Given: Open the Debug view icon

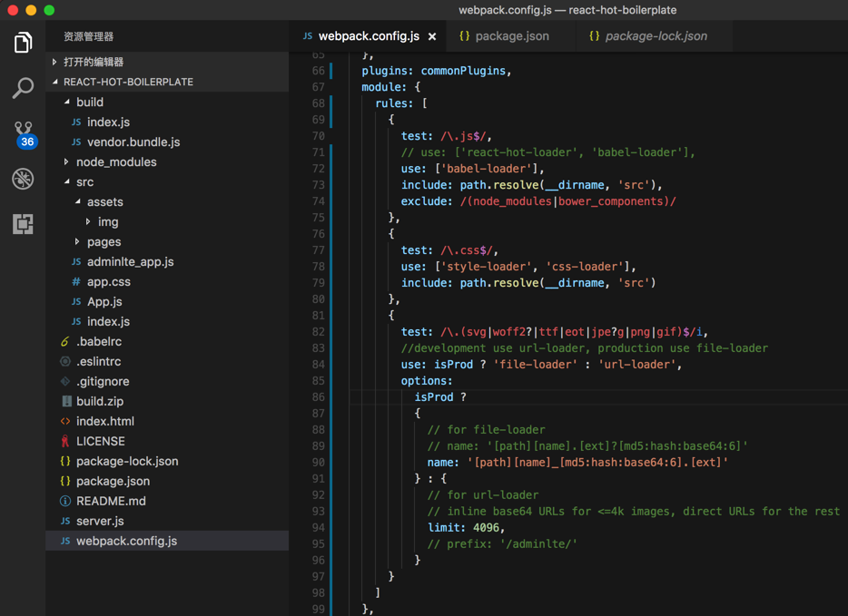Looking at the screenshot, I should point(23,179).
